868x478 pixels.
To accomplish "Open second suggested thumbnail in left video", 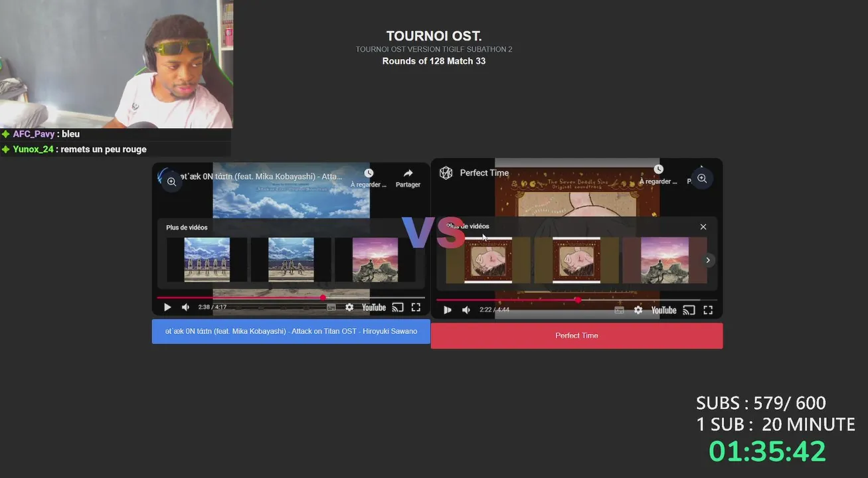I will pyautogui.click(x=291, y=260).
